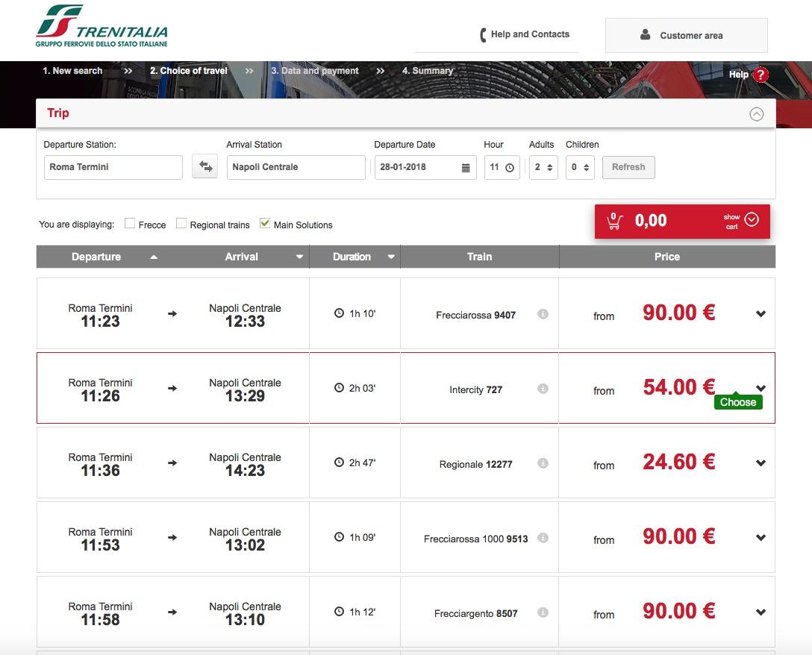
Task: Enable the Frecce filter checkbox
Action: (130, 223)
